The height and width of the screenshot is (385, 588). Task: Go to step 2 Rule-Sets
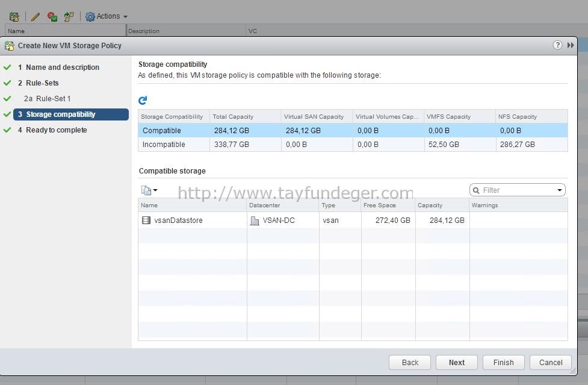coord(39,83)
